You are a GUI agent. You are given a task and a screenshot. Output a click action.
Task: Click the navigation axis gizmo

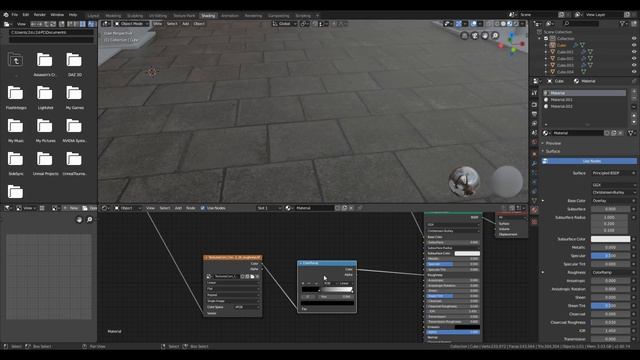pos(512,44)
